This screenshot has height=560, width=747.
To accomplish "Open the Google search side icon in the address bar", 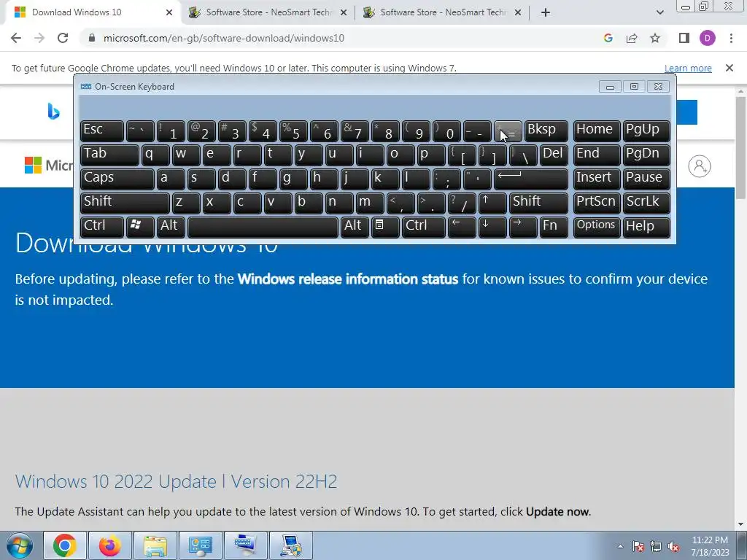I will 608,38.
